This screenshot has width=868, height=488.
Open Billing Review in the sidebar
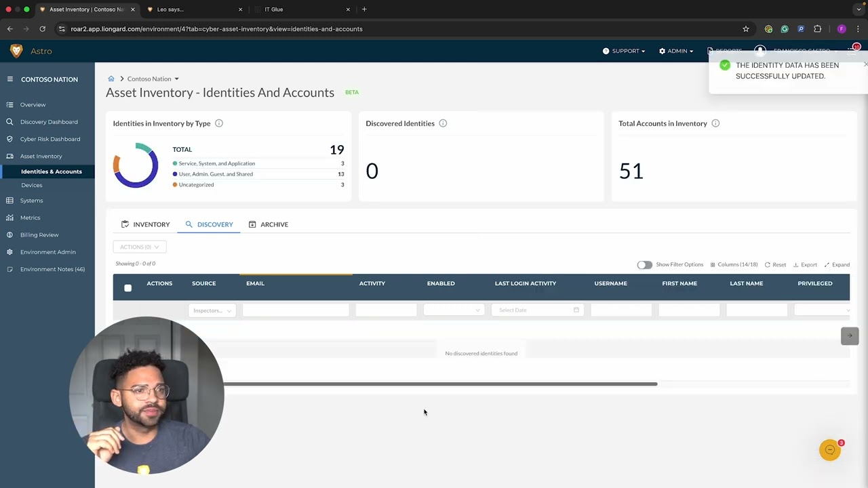(x=39, y=235)
